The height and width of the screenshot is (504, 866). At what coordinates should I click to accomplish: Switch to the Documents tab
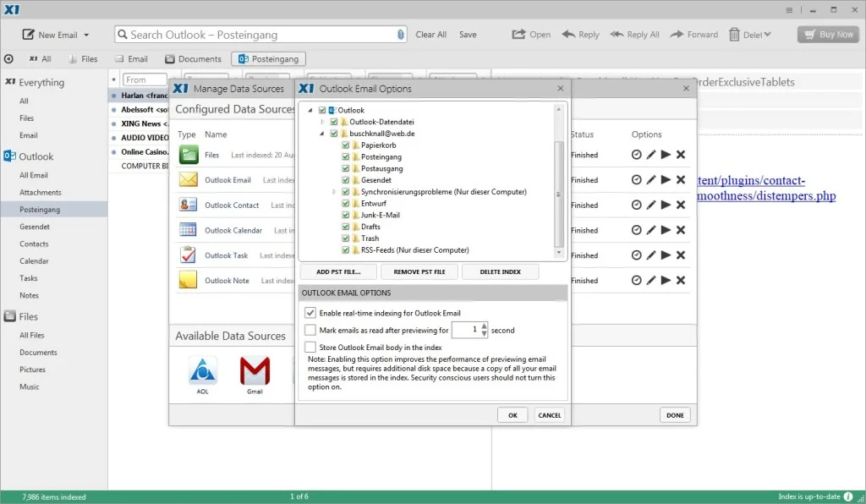[x=194, y=58]
